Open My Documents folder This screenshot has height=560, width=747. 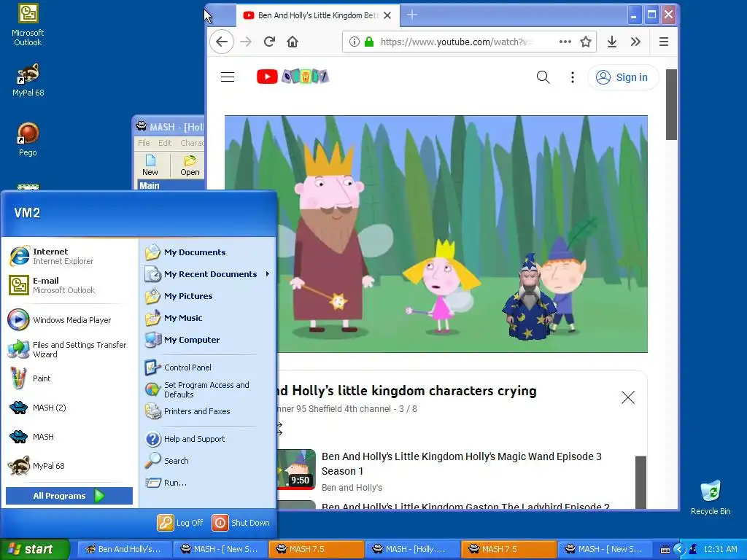point(208,252)
